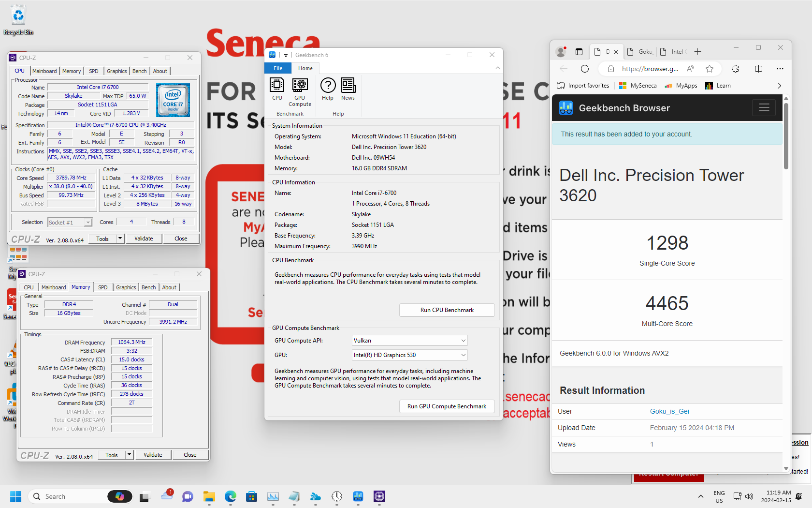812x508 pixels.
Task: Click Validate in top CPU-Z window
Action: (144, 239)
